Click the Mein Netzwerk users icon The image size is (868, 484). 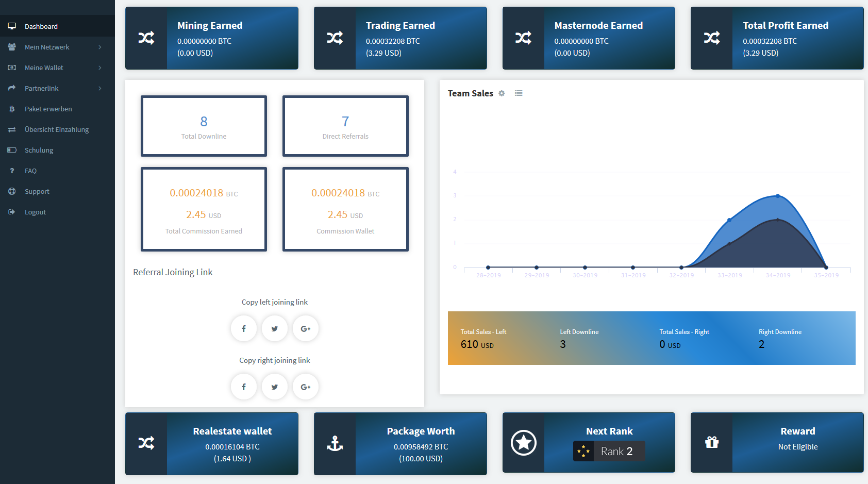[x=12, y=47]
